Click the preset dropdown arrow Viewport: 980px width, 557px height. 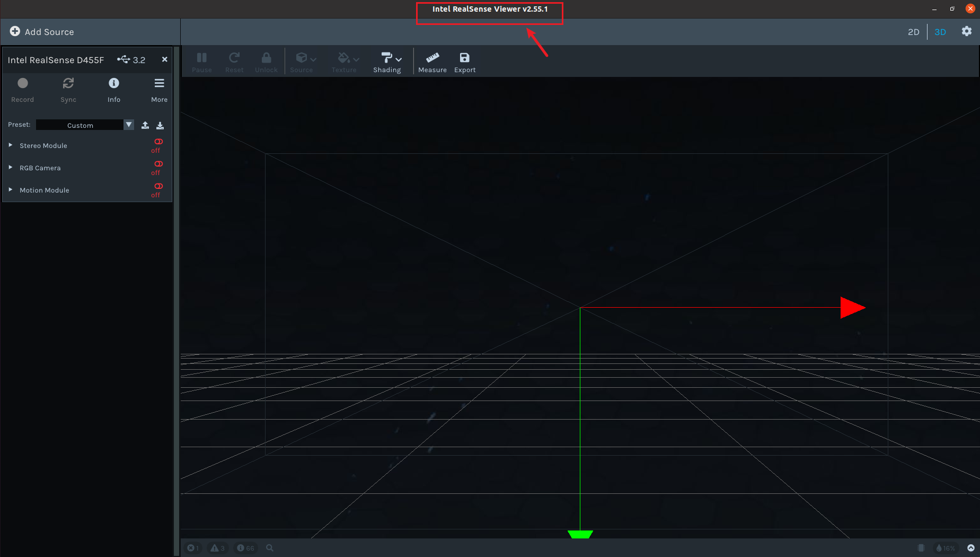pyautogui.click(x=129, y=125)
